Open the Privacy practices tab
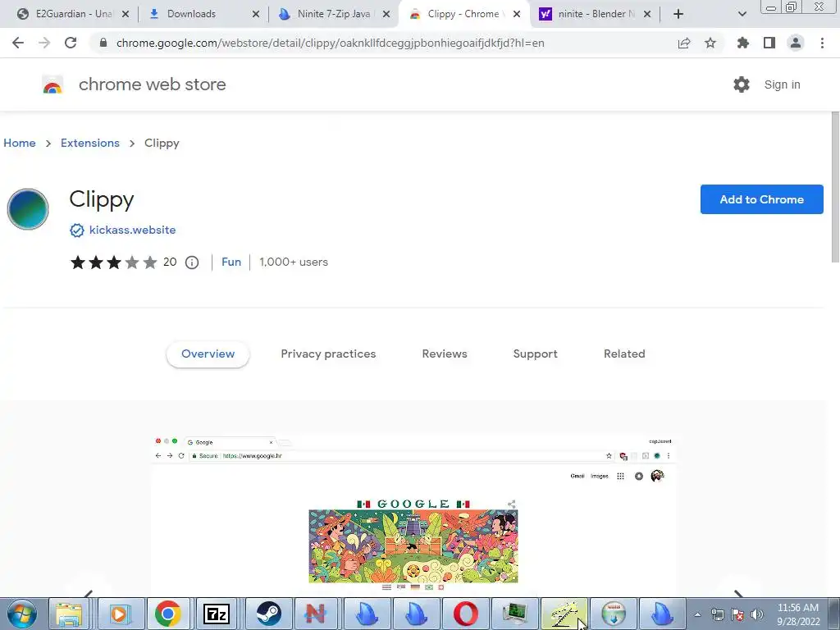Screen dimensions: 840x630 pos(328,354)
